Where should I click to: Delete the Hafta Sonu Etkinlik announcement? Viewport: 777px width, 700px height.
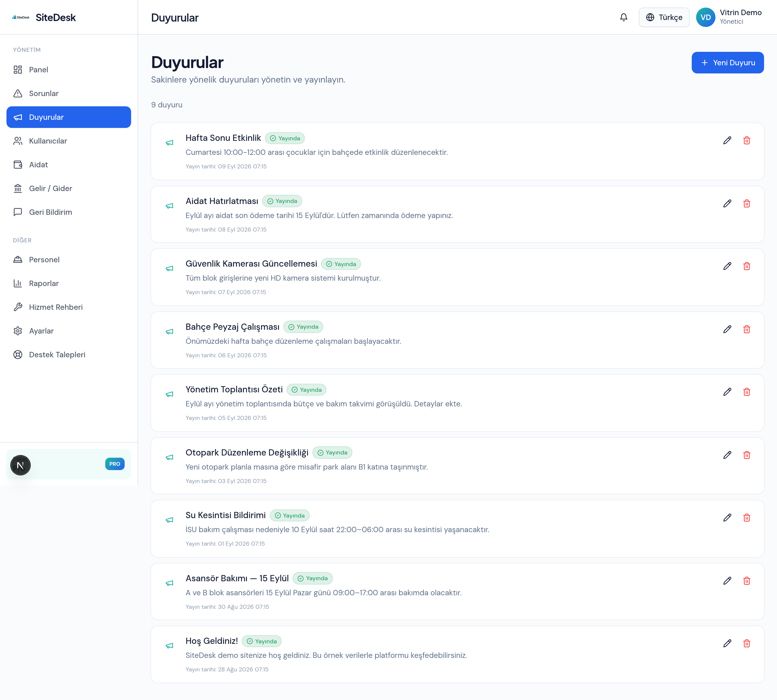pyautogui.click(x=747, y=140)
